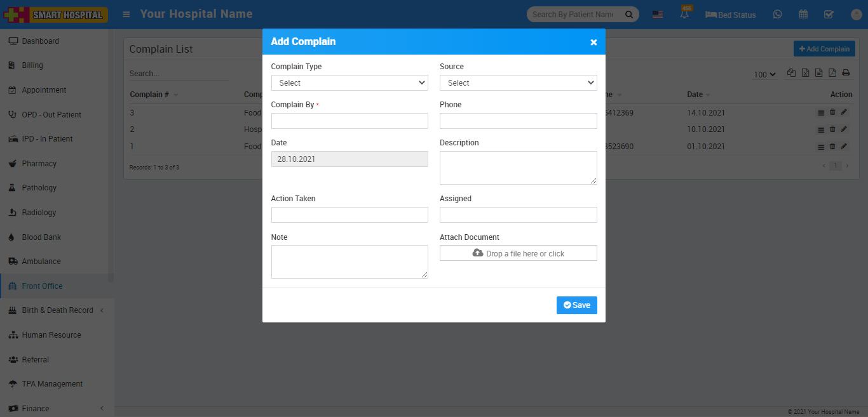The height and width of the screenshot is (417, 868).
Task: Go to Dashboard in the sidebar
Action: pyautogui.click(x=40, y=41)
